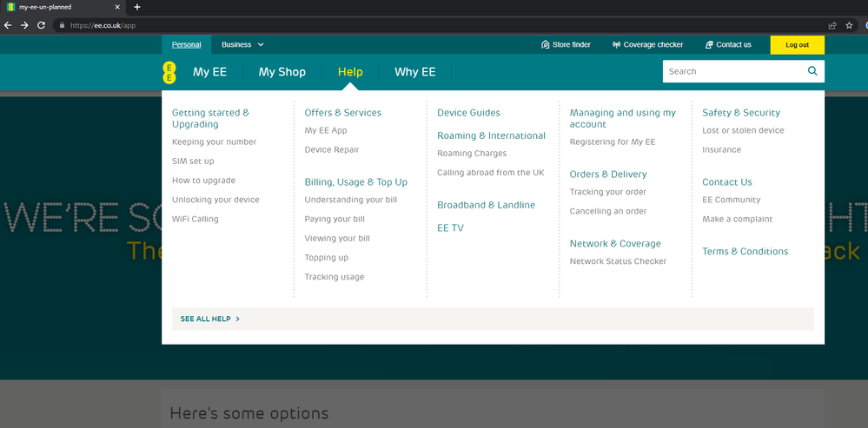Click Keeping your number

coord(215,142)
